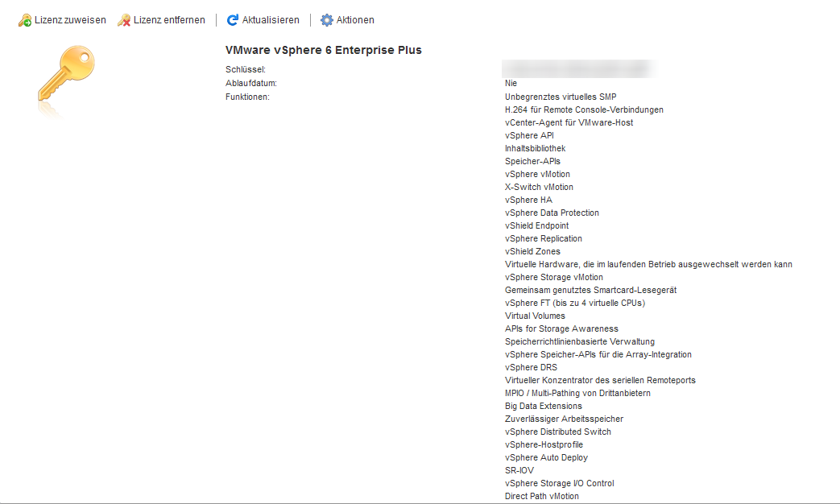Click the vSphere Replication entry
The height and width of the screenshot is (504, 840).
coord(543,238)
